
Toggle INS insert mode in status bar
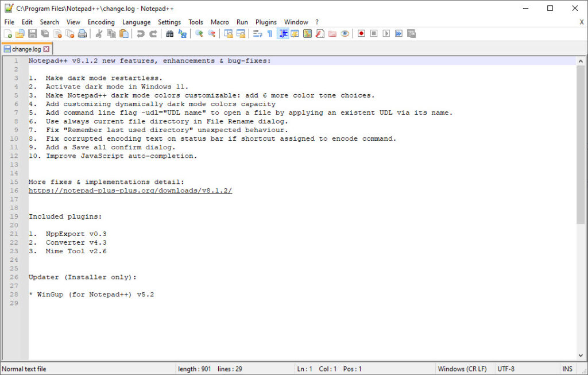click(x=567, y=369)
